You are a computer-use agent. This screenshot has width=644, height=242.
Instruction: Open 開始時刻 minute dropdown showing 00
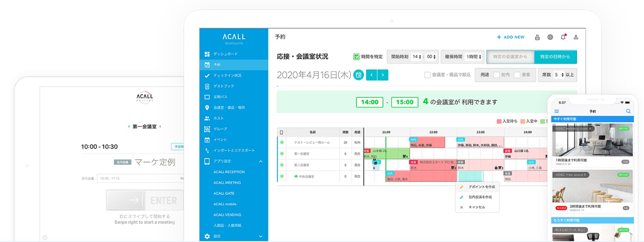tap(432, 57)
